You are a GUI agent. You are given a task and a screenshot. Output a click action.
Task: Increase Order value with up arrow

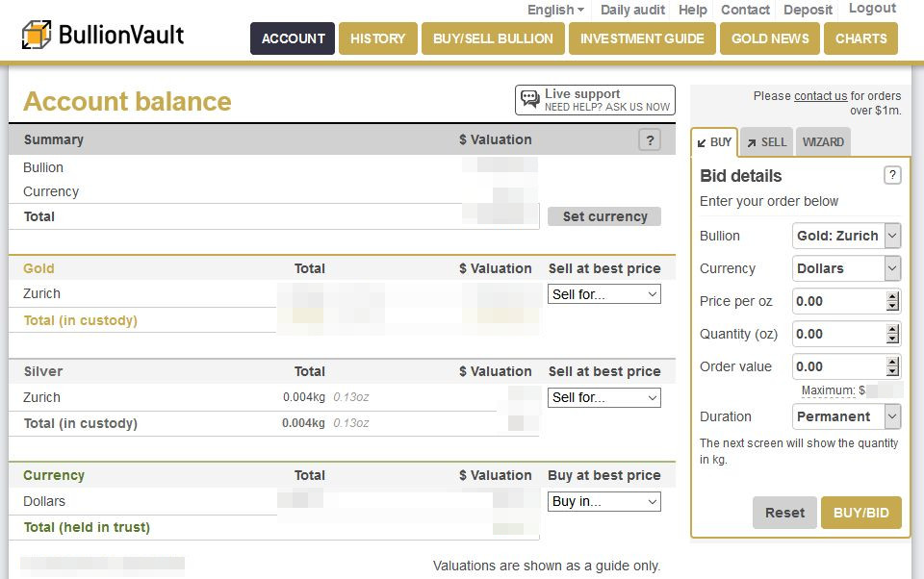pyautogui.click(x=893, y=362)
